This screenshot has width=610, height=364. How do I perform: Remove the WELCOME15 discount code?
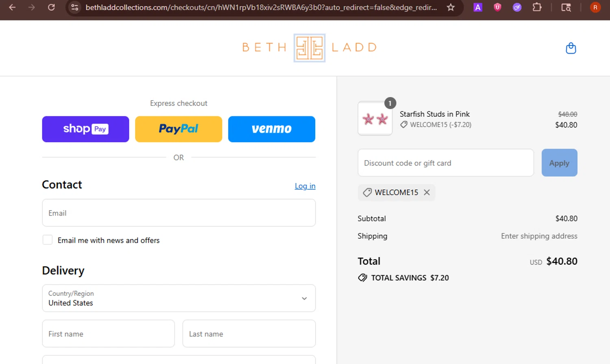(x=427, y=192)
